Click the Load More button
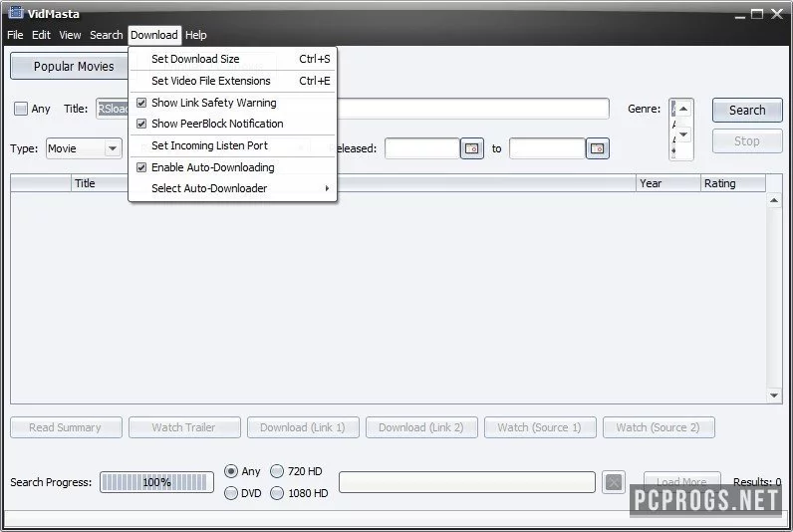Screen dimensions: 793x532 pyautogui.click(x=681, y=480)
